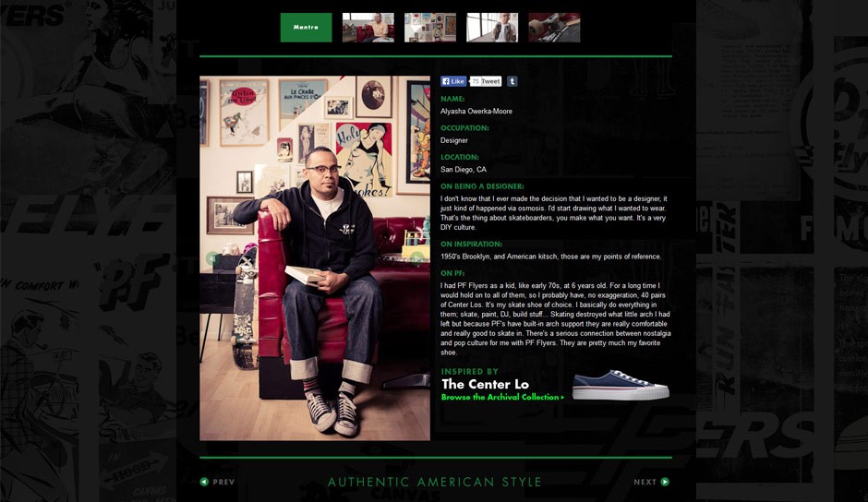Open the tweet count bubble showing 75
This screenshot has height=502, width=868.
coord(475,81)
